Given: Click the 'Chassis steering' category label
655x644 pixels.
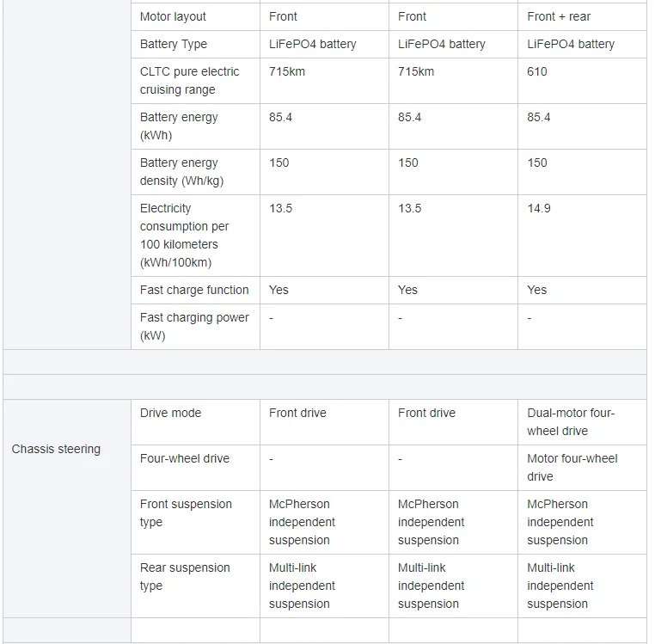Looking at the screenshot, I should click(56, 449).
